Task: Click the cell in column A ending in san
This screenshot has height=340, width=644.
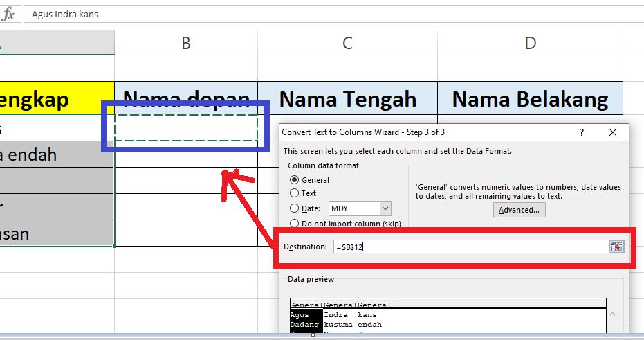Action: 57,233
